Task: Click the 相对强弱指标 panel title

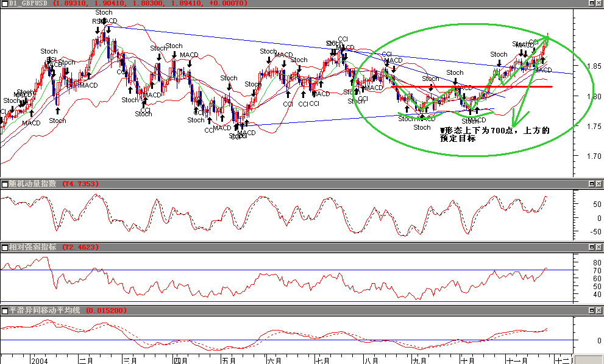Action: click(x=33, y=247)
